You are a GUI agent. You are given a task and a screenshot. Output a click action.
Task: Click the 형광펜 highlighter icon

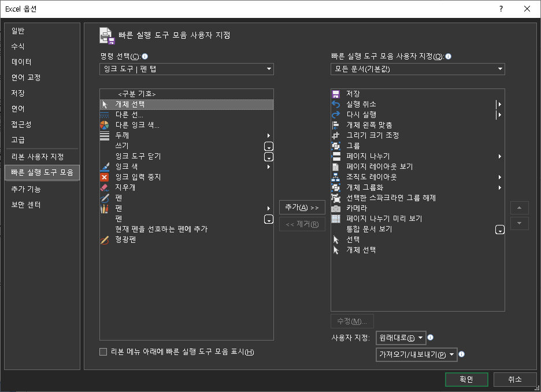[x=104, y=239]
